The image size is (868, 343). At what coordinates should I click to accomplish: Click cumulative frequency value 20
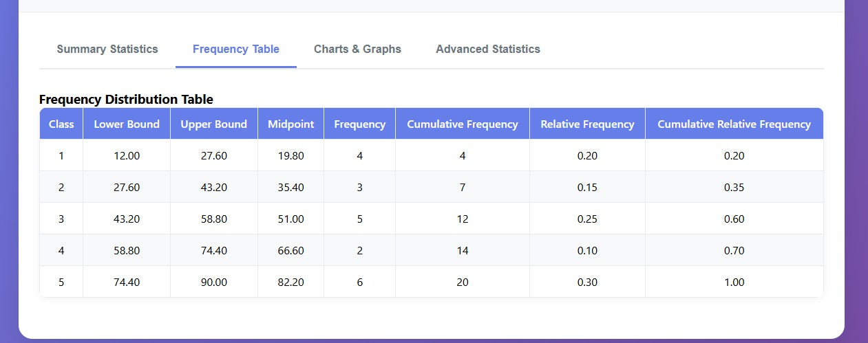(x=463, y=283)
